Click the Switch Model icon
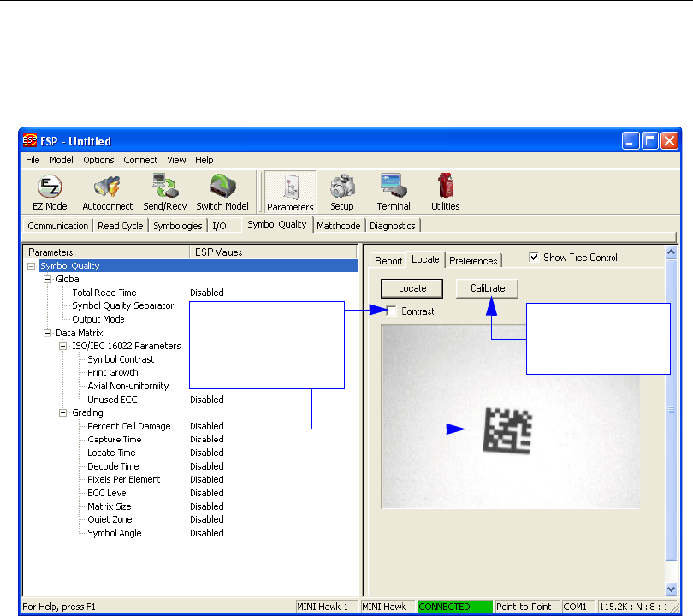 point(222,192)
